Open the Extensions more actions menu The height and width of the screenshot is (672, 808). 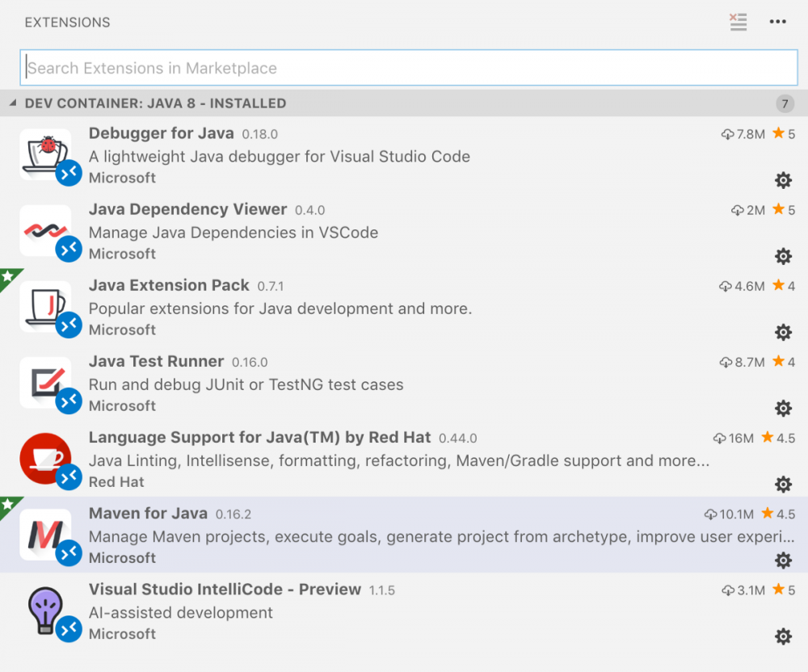click(x=777, y=22)
